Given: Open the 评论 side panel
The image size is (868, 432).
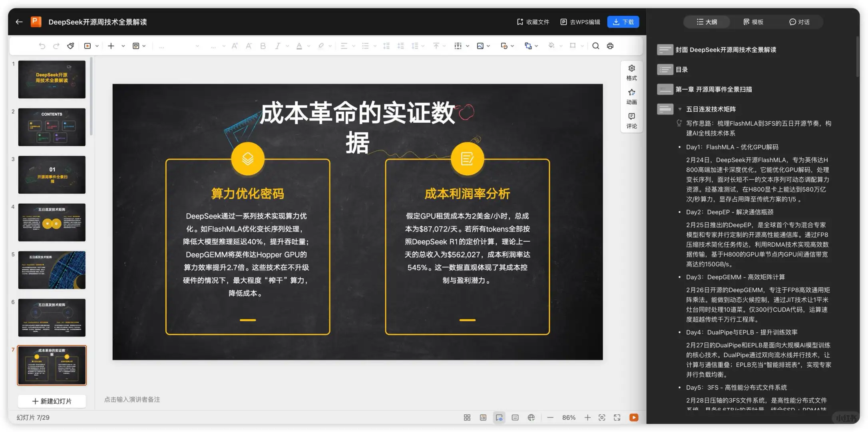Looking at the screenshot, I should [631, 121].
